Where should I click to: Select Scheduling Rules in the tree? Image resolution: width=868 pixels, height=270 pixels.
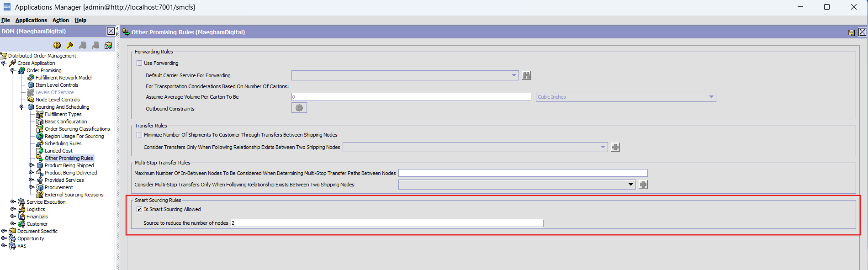pyautogui.click(x=63, y=143)
